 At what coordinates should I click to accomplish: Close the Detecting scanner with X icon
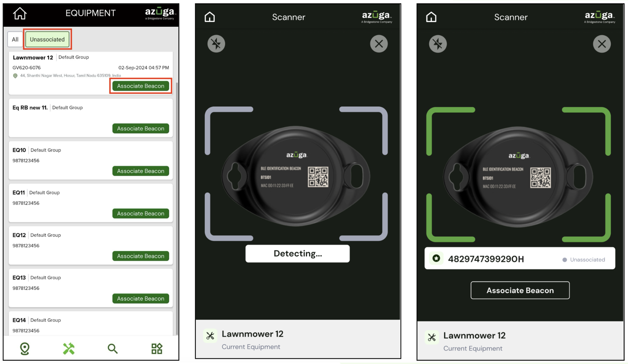[379, 44]
